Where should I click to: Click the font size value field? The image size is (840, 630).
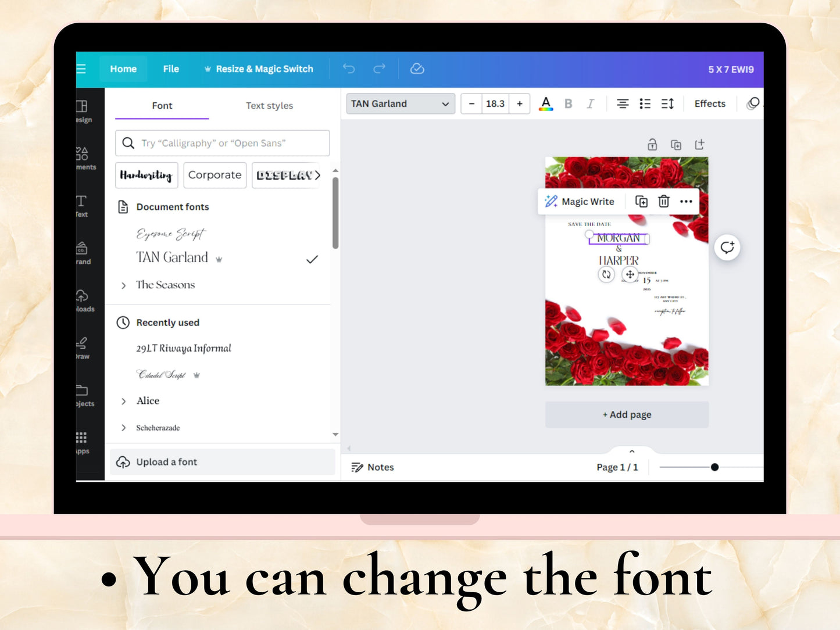click(x=495, y=103)
